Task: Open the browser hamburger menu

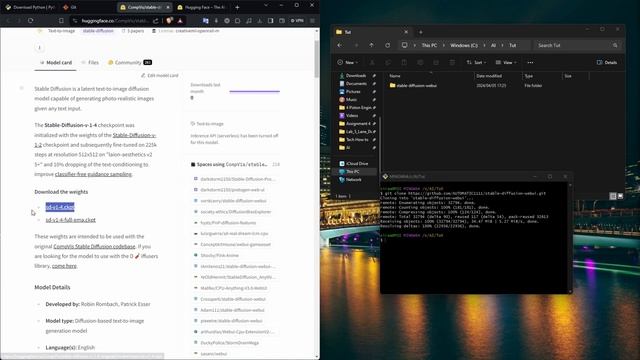Action: pyautogui.click(x=313, y=20)
